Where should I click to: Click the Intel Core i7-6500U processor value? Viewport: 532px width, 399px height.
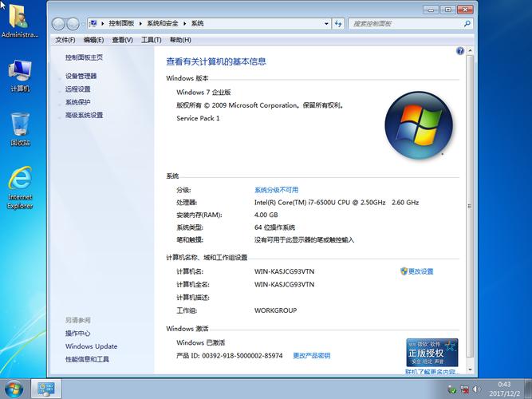point(337,203)
